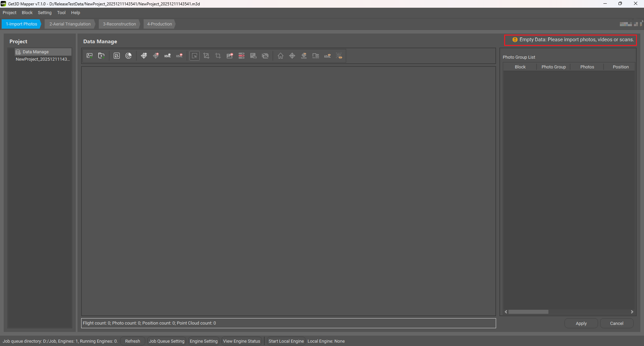Open the Project menu
This screenshot has width=644, height=346.
[x=9, y=13]
